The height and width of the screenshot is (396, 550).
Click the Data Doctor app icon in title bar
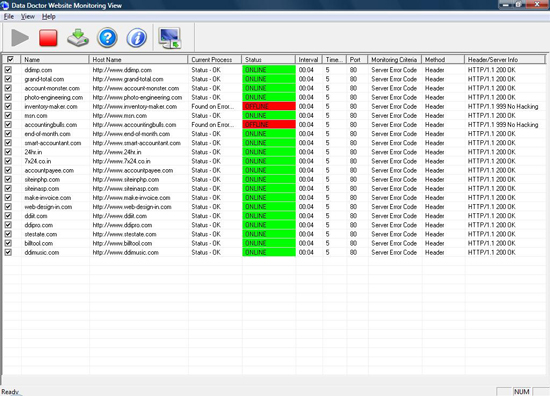tap(5, 5)
